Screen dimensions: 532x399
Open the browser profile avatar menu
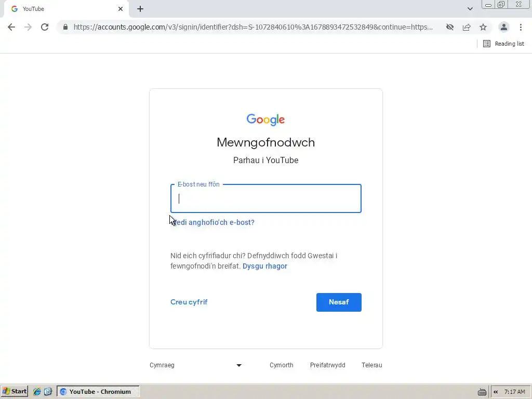click(x=504, y=27)
